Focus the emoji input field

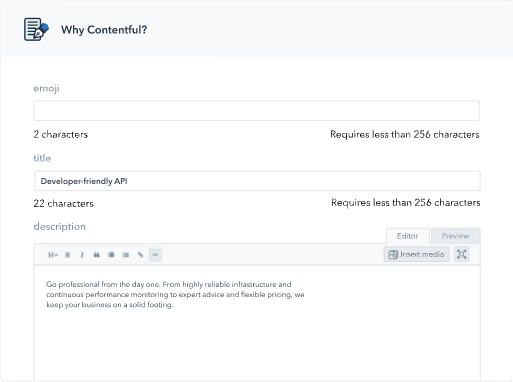coord(256,111)
